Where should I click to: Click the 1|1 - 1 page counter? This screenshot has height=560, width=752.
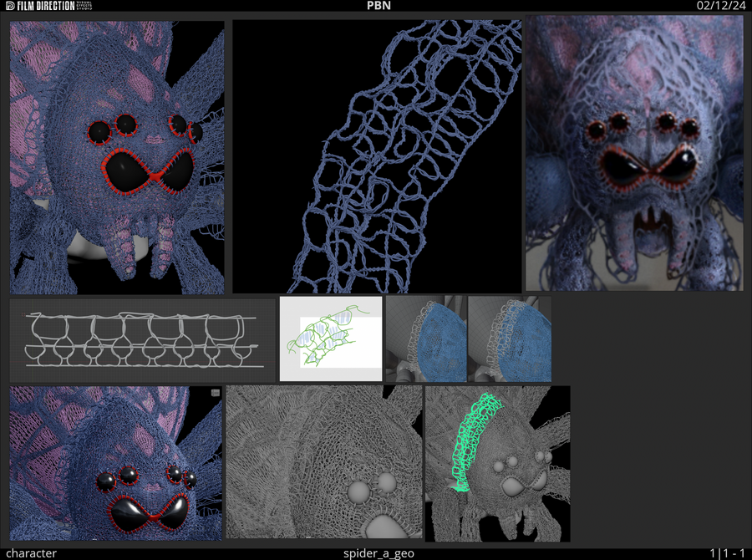(728, 553)
